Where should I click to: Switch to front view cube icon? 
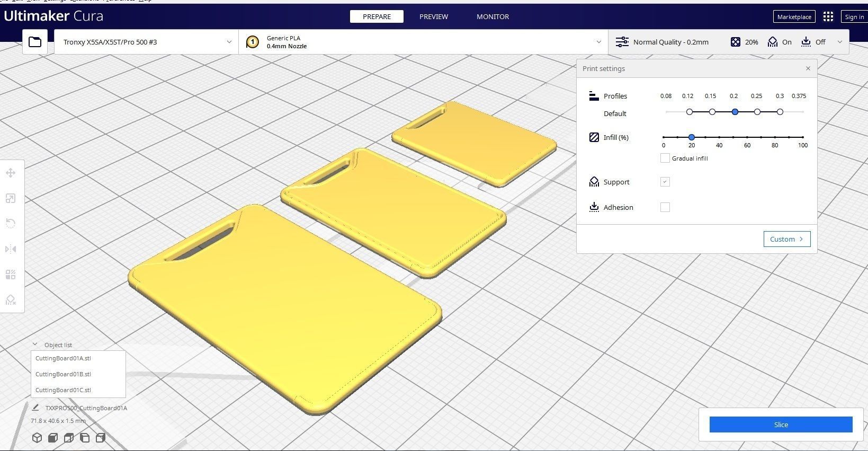pyautogui.click(x=53, y=438)
